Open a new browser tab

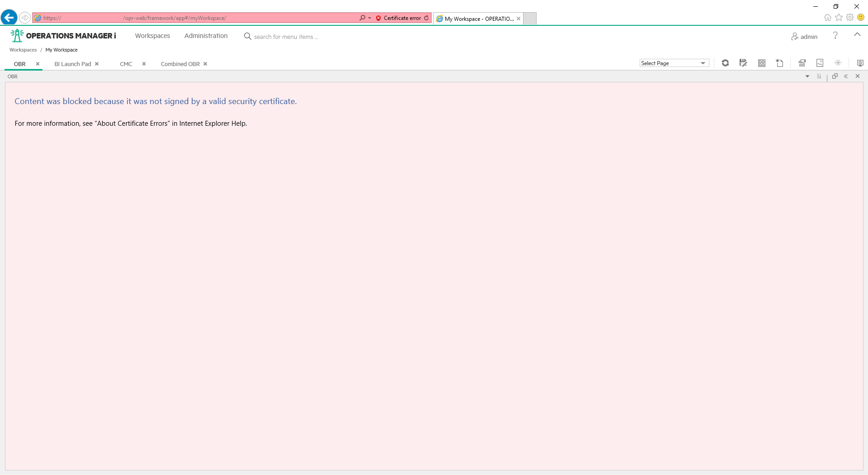coord(530,19)
